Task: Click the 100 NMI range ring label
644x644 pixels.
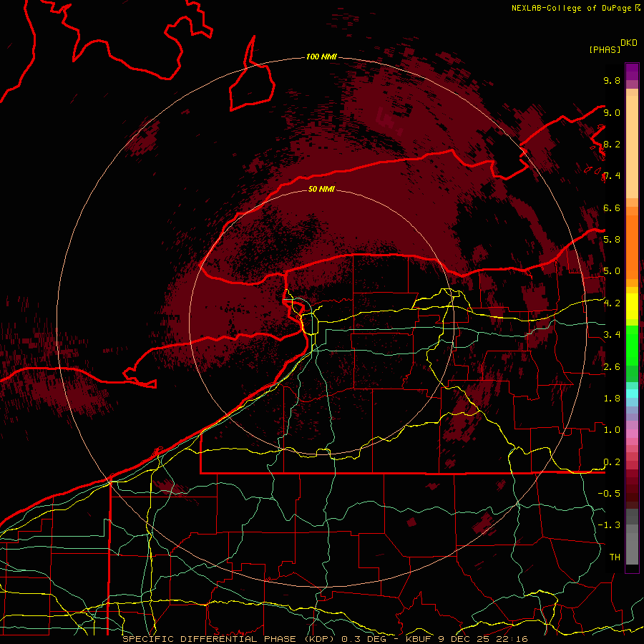Action: 321,57
